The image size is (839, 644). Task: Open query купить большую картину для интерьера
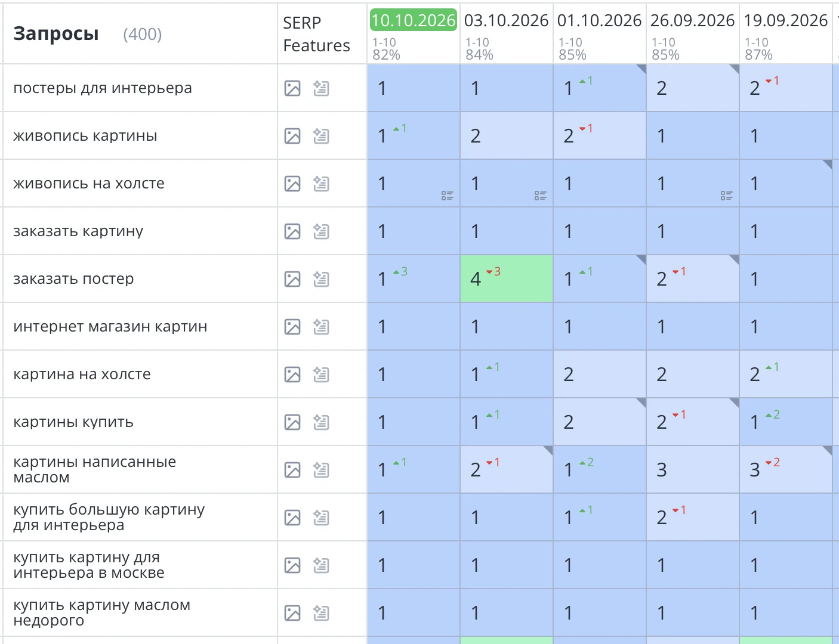tap(109, 518)
